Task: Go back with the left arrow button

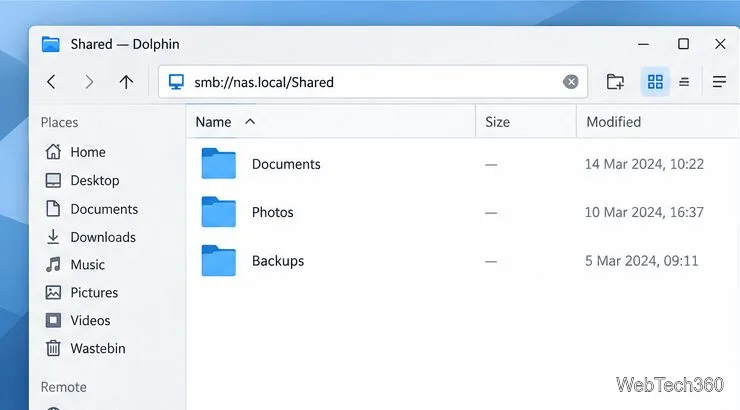Action: [51, 82]
